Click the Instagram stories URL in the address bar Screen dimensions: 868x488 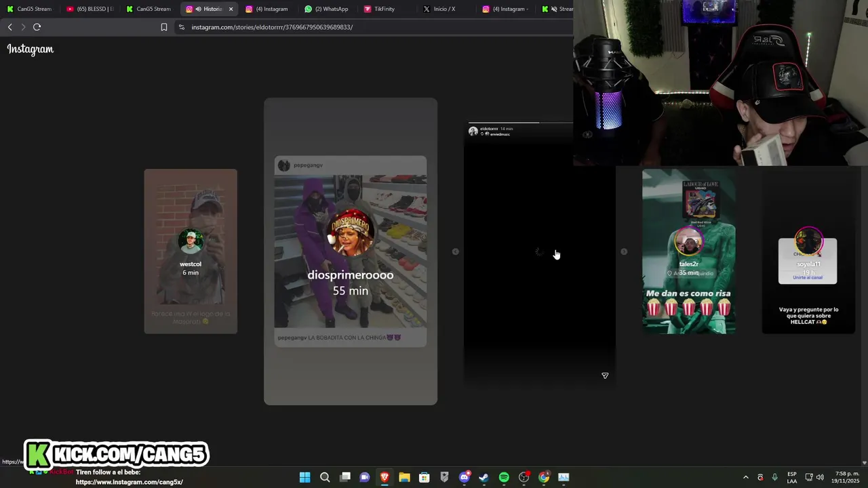[x=272, y=27]
